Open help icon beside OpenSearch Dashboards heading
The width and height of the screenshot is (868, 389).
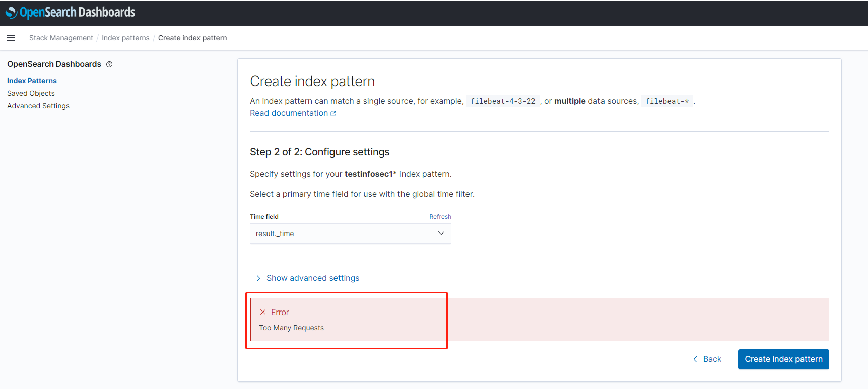click(109, 64)
